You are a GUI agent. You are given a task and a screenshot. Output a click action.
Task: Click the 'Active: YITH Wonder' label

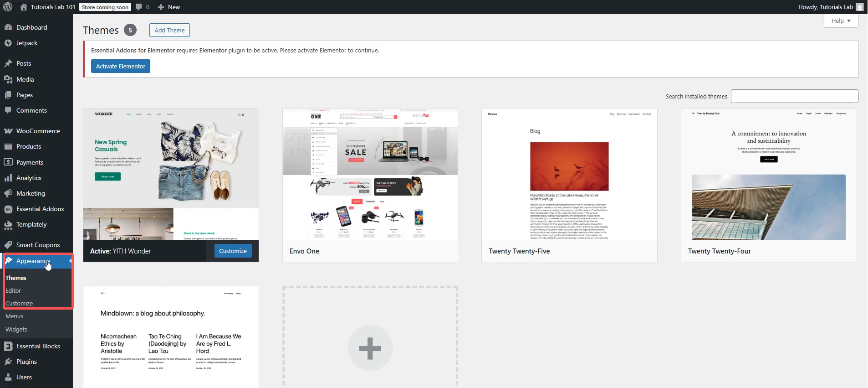(120, 251)
